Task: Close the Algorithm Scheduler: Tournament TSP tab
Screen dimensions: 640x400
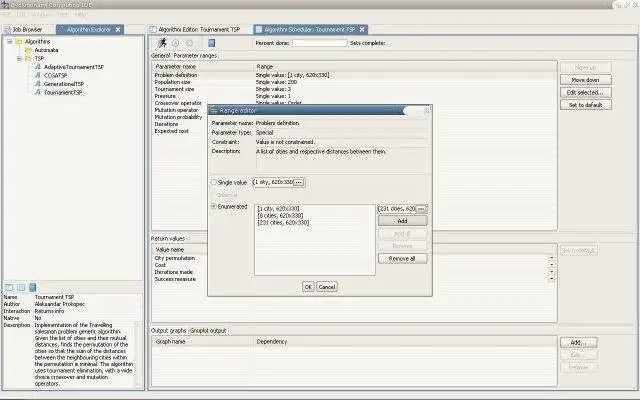Action: [x=362, y=29]
